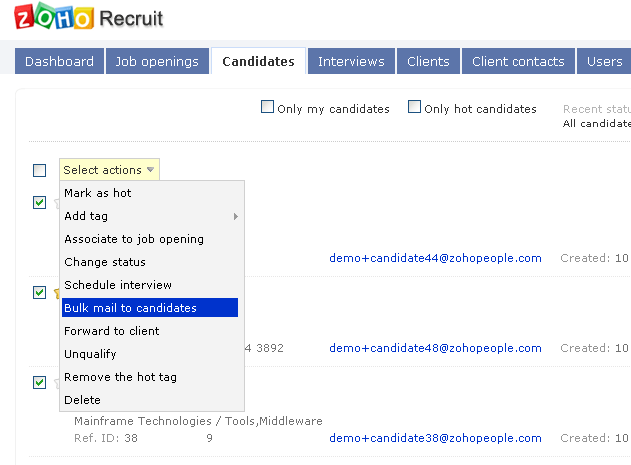Click the demo+candidate38@zohopeople.com email link

(x=435, y=438)
